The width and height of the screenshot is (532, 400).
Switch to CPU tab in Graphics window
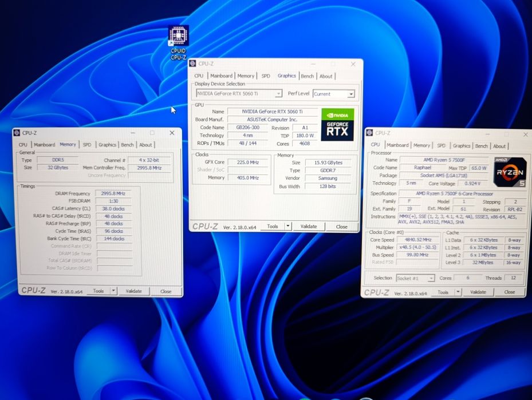coord(199,76)
